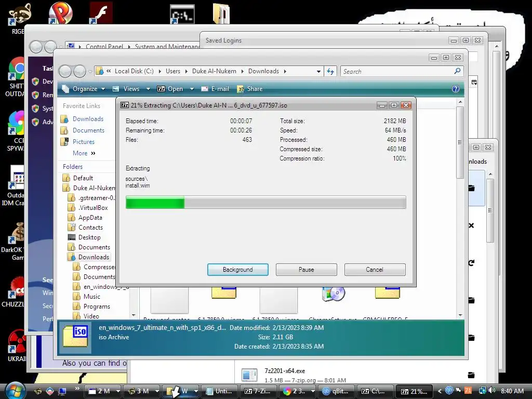Click the ChromeSetup disc icon thumbnail
532x399 pixels.
point(334,294)
